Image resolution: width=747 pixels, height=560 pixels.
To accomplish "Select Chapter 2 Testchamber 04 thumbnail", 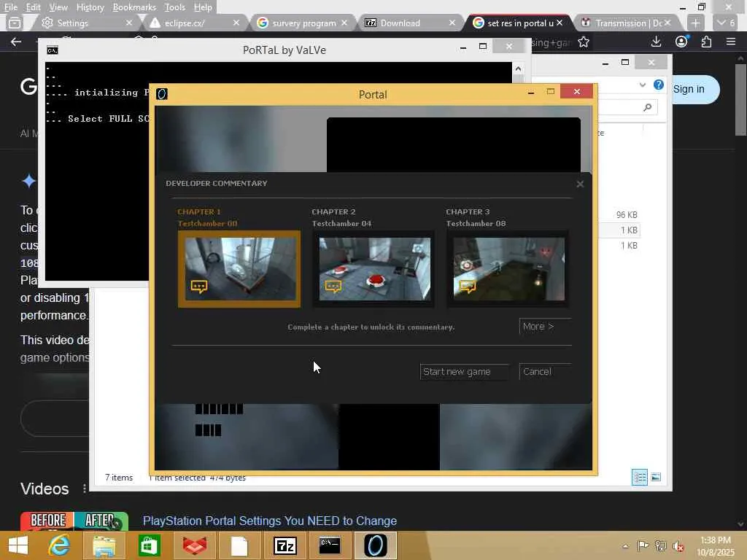I will [x=374, y=269].
